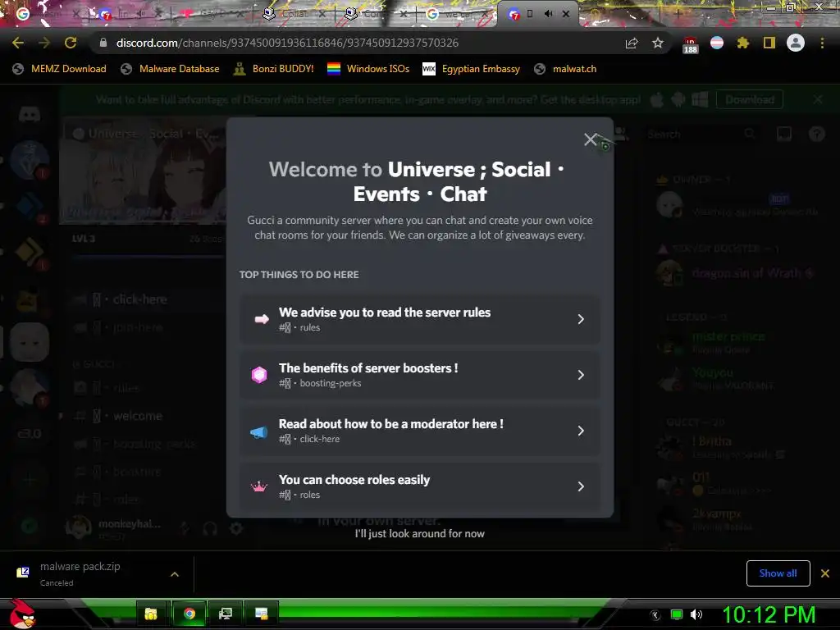
Task: Go back in Chrome browser
Action: (x=18, y=43)
